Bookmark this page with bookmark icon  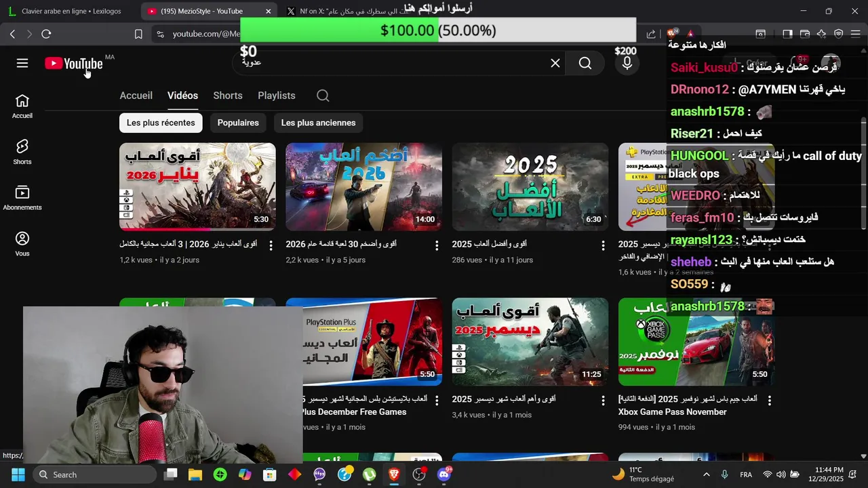coord(138,34)
